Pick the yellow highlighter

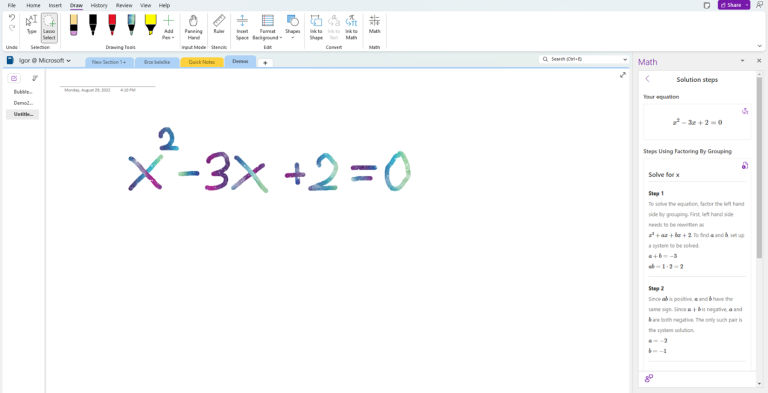[151, 25]
